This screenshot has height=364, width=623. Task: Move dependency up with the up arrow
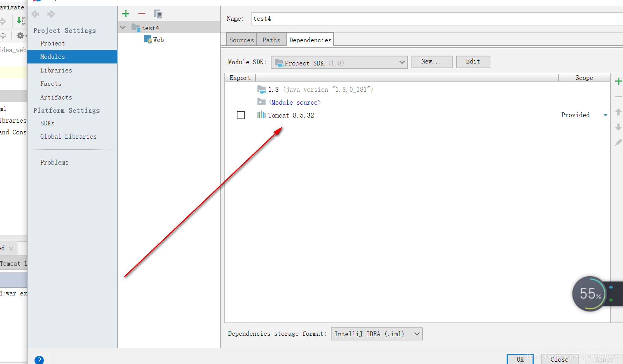(618, 112)
